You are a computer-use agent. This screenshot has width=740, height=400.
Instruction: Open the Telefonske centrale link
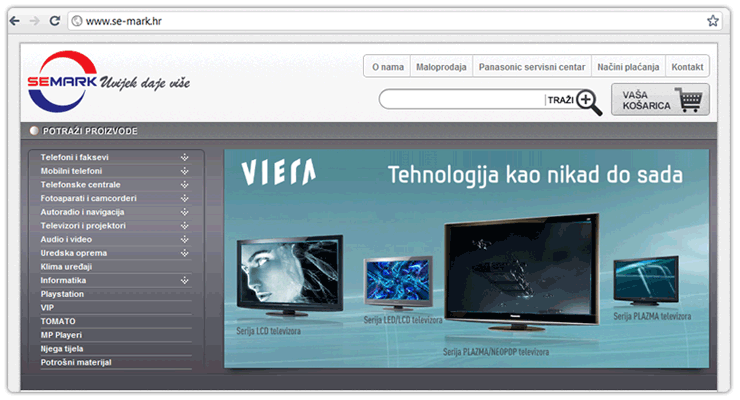pyautogui.click(x=80, y=184)
